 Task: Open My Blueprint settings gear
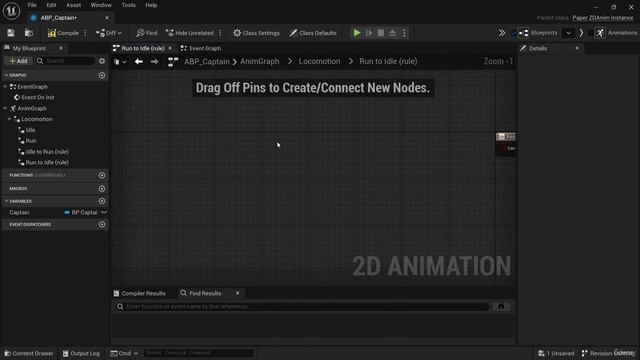(x=102, y=61)
